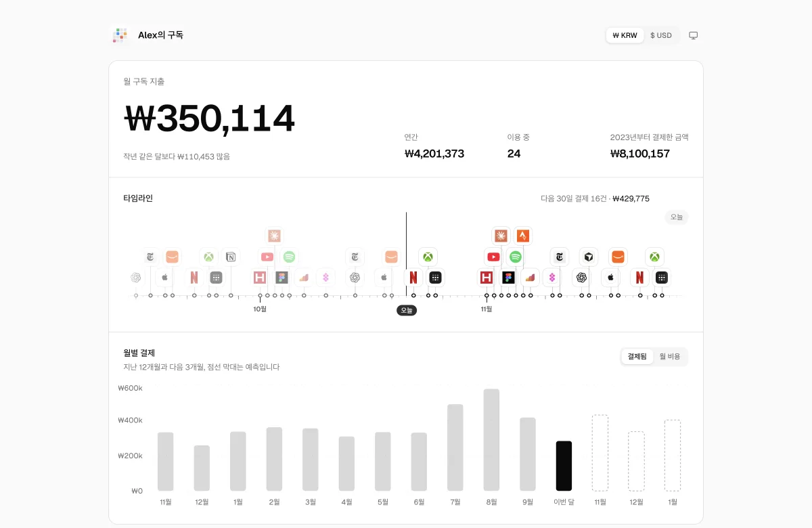Viewport: 812px width, 528px height.
Task: Toggle the display theme monitor icon
Action: pyautogui.click(x=694, y=35)
